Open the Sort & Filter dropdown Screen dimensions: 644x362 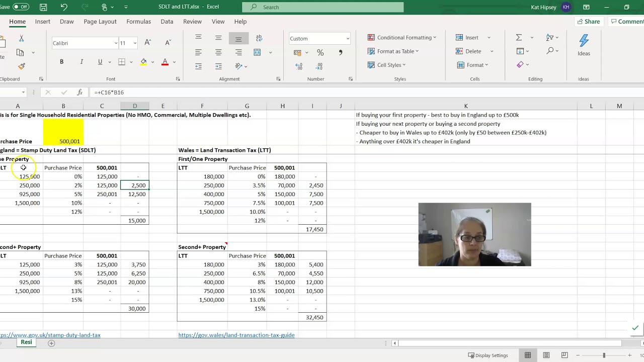pyautogui.click(x=552, y=38)
